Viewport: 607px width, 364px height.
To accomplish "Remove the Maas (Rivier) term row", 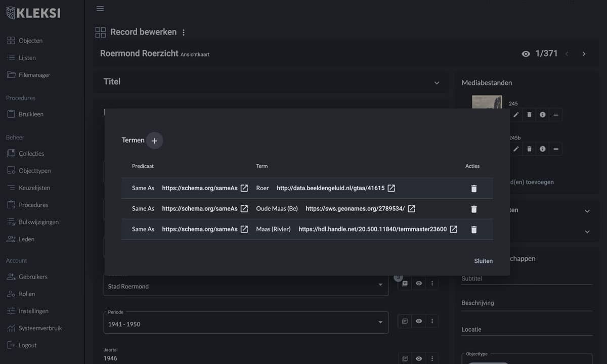I will (x=473, y=230).
